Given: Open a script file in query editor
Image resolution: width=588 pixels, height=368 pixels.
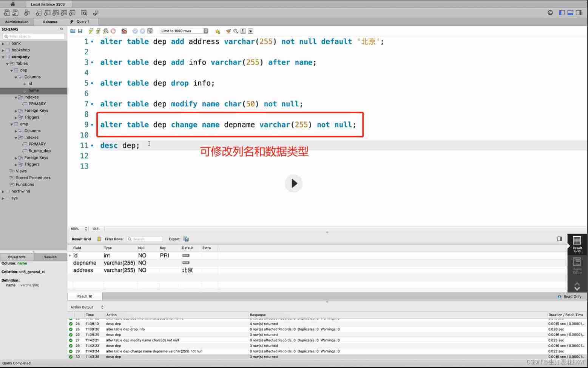Looking at the screenshot, I should tap(73, 31).
